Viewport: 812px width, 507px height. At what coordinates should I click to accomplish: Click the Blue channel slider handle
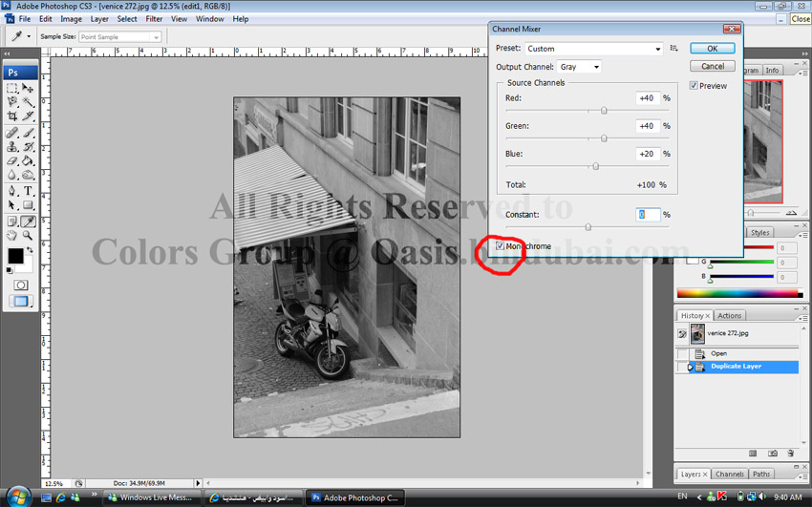coord(595,166)
